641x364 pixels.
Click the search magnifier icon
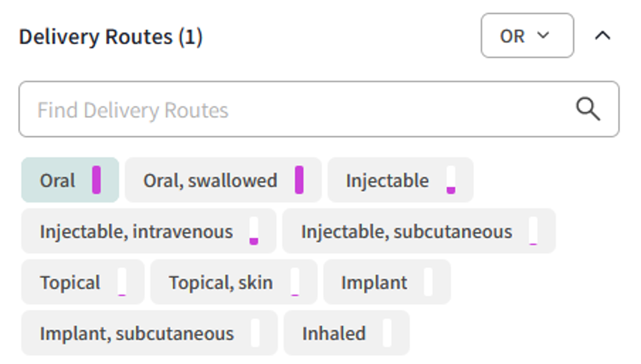pos(589,109)
